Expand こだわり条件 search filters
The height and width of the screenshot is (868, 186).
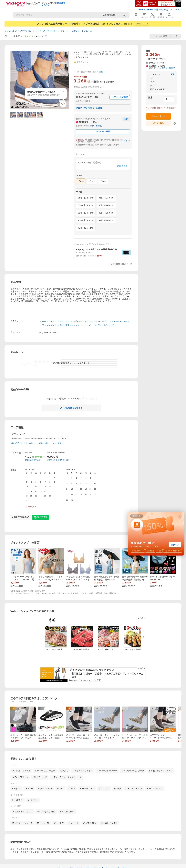pyautogui.click(x=108, y=15)
